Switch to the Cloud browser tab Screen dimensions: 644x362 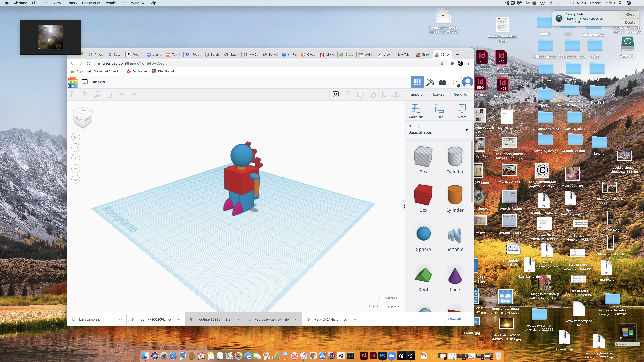point(309,54)
